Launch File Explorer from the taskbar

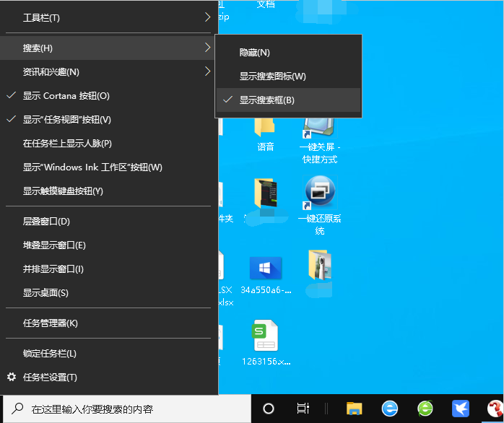click(355, 409)
